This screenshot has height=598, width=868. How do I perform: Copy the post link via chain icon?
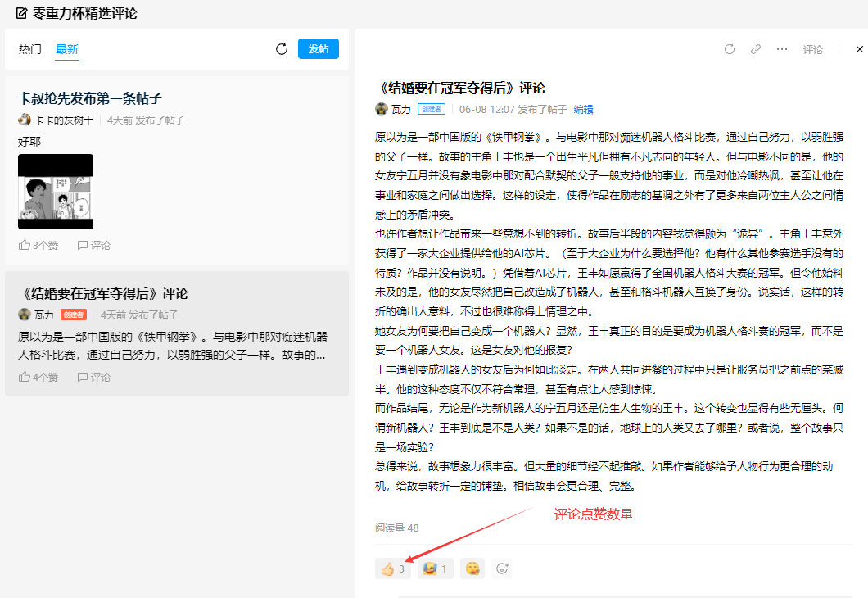coord(756,49)
